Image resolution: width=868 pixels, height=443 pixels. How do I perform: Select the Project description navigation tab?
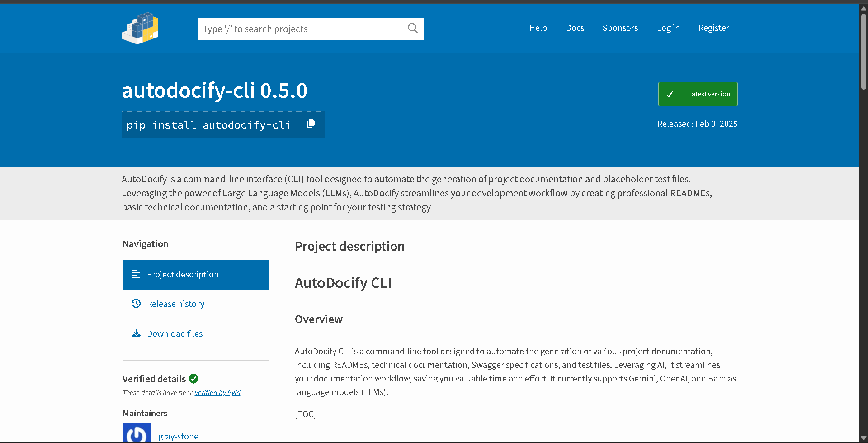click(196, 275)
